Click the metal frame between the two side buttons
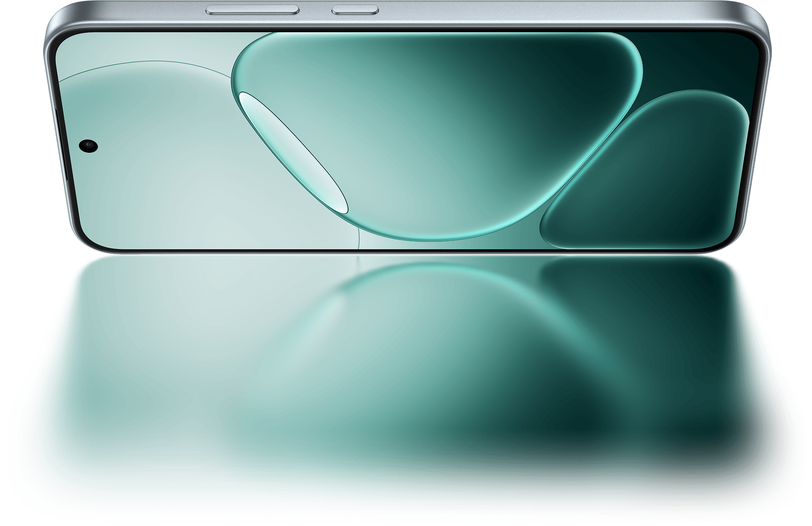This screenshot has width=812, height=526. pyautogui.click(x=315, y=9)
